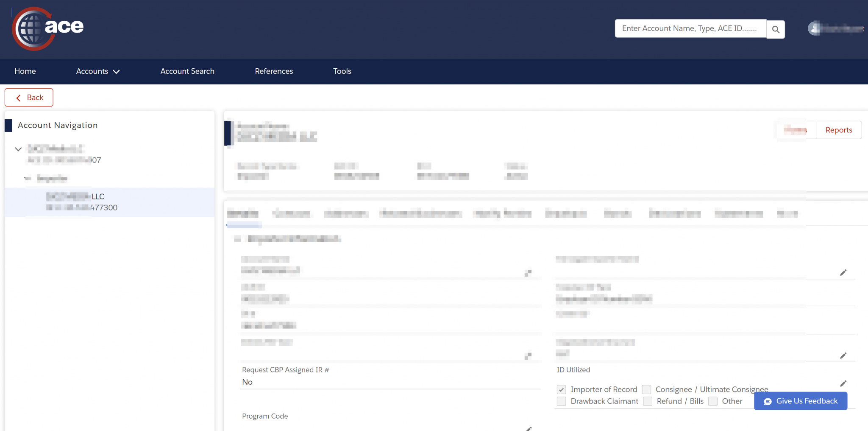
Task: Expand the Accounts dropdown menu
Action: click(x=97, y=71)
